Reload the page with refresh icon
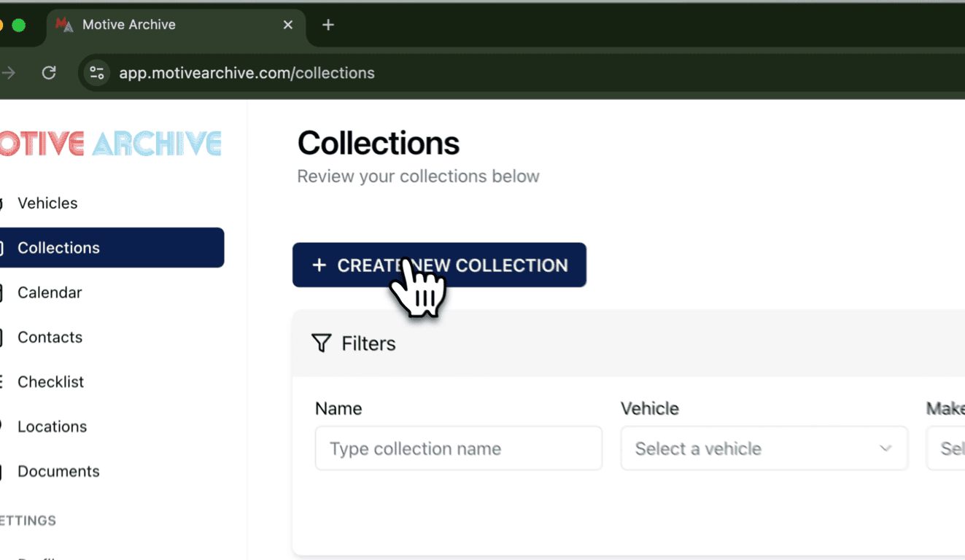Image resolution: width=965 pixels, height=560 pixels. 49,73
